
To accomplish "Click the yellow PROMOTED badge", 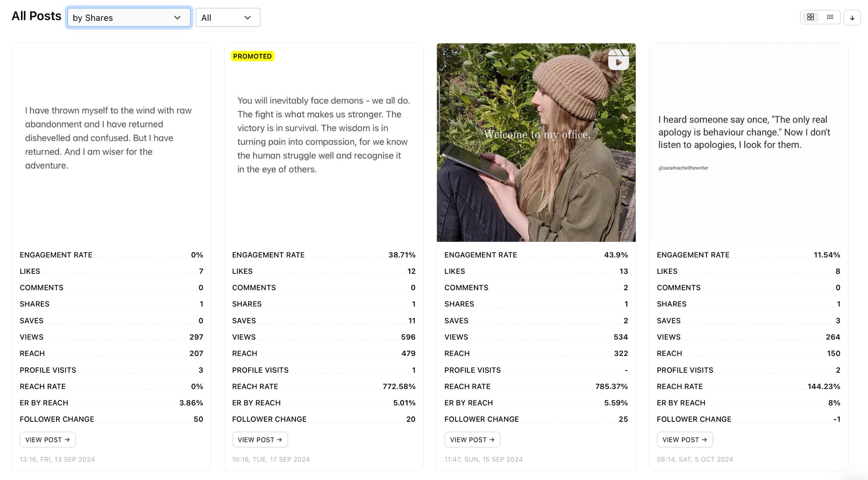I will coord(252,56).
